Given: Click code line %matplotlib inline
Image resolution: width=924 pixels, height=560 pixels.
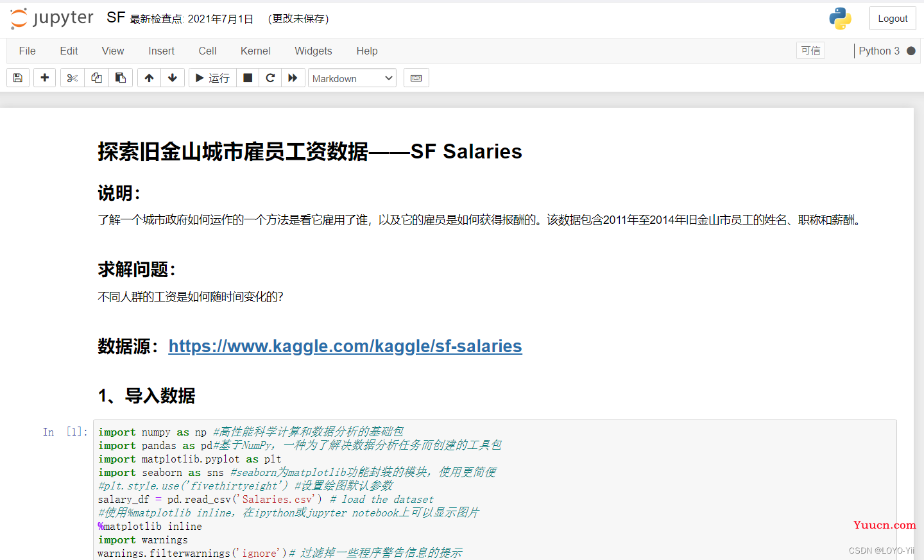Looking at the screenshot, I should click(150, 527).
